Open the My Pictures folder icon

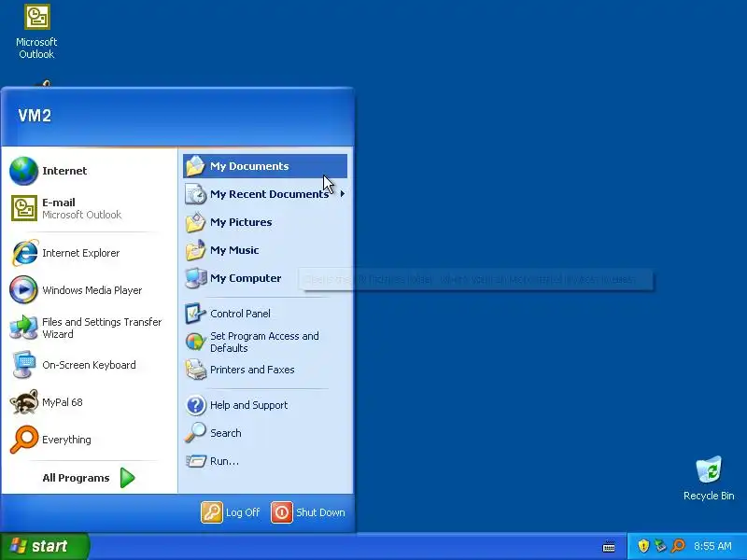[195, 222]
